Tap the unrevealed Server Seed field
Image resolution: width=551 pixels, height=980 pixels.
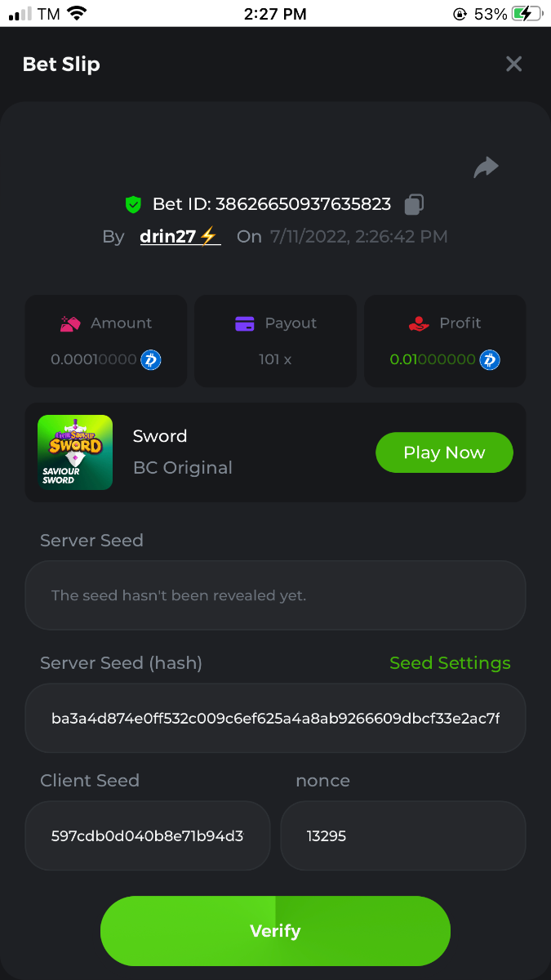pos(275,595)
